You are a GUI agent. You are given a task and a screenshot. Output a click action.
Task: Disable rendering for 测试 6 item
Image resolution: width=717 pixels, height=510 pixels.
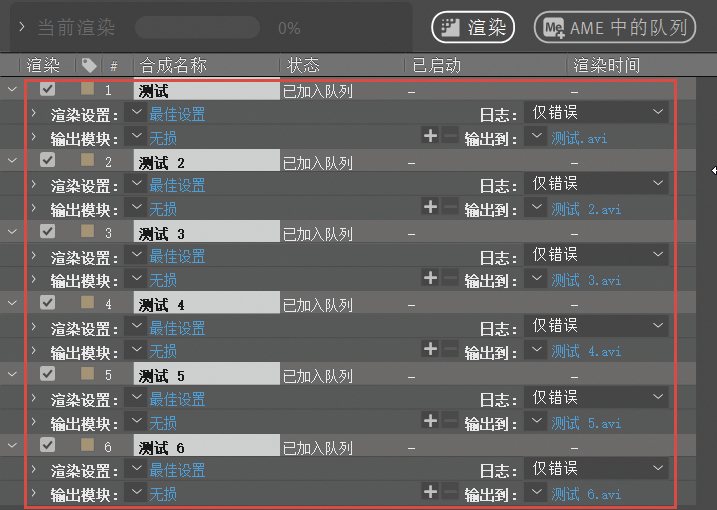click(48, 444)
